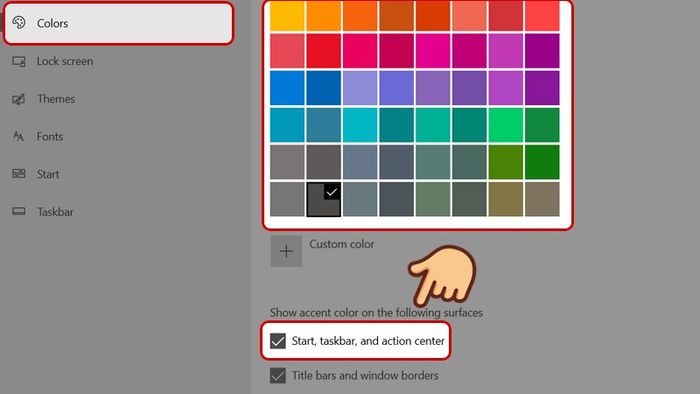Select the deep magenta swatch, sixth in second row
Screen dimensions: 700x394
pyautogui.click(x=469, y=51)
